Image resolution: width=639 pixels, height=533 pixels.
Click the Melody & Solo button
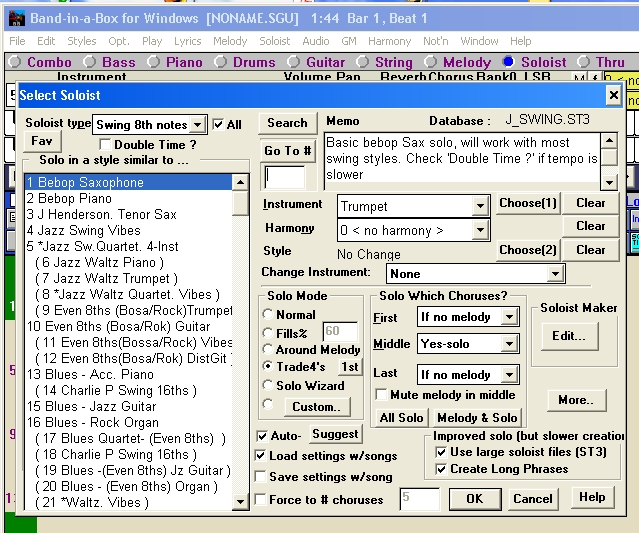(x=477, y=418)
